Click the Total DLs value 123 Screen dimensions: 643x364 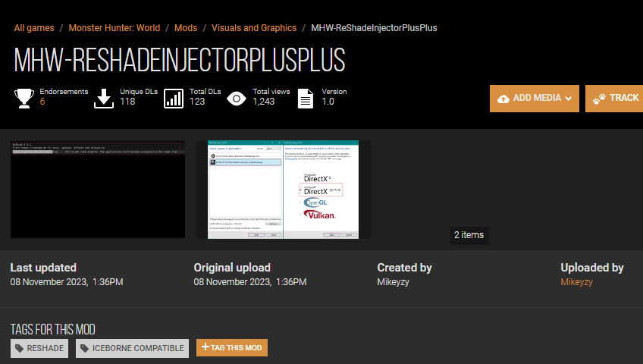197,102
